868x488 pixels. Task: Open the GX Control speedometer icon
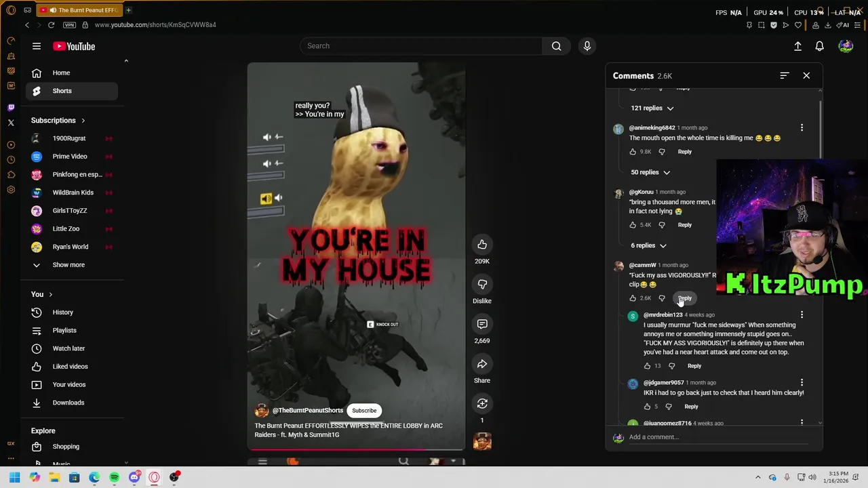11,41
